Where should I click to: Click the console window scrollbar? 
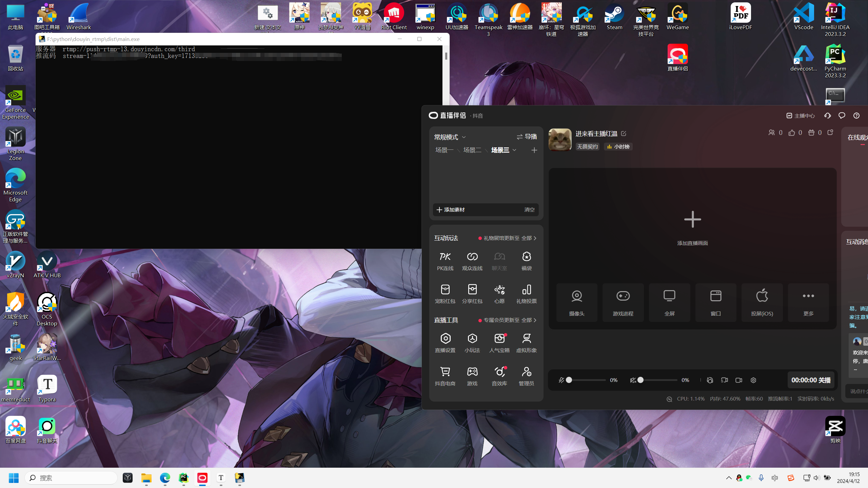(x=446, y=56)
